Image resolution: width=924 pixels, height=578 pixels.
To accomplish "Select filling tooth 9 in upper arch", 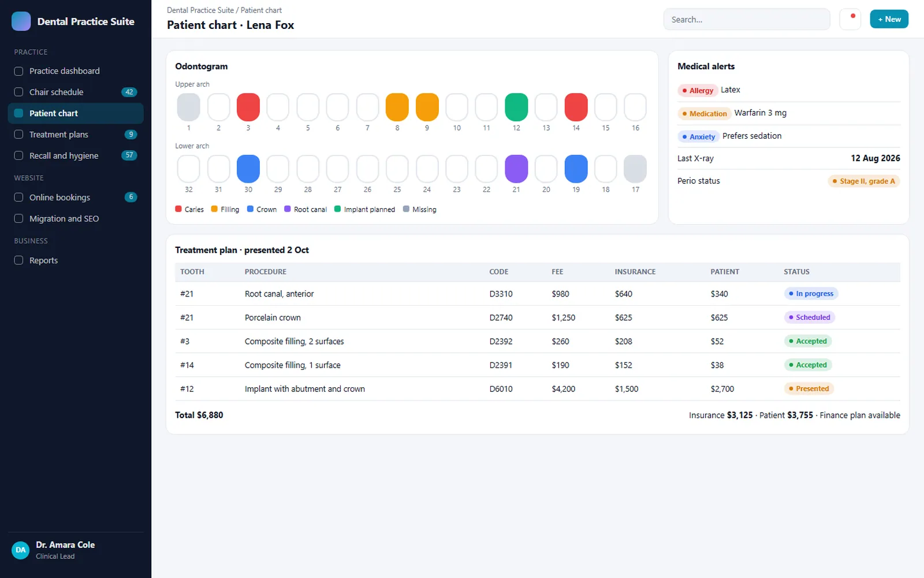I will pos(427,107).
